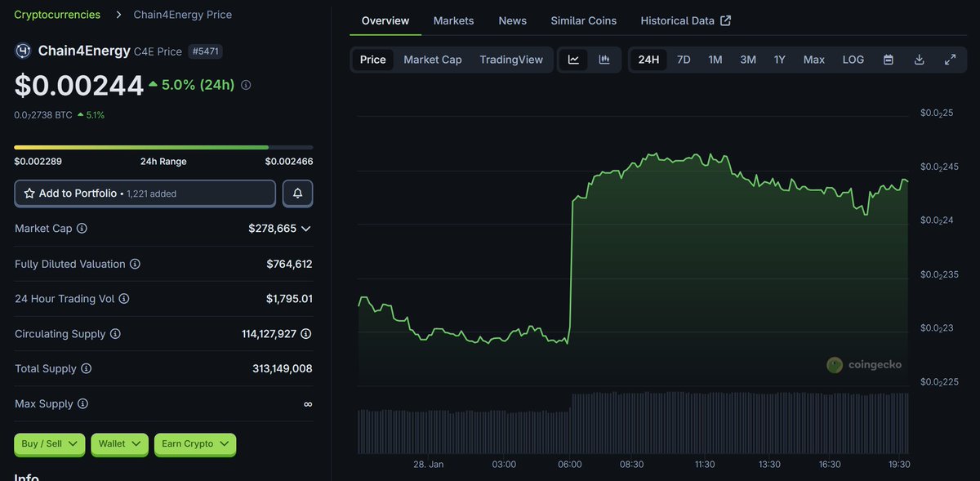Select Market Cap chart mode
Image resolution: width=980 pixels, height=481 pixels.
point(433,60)
